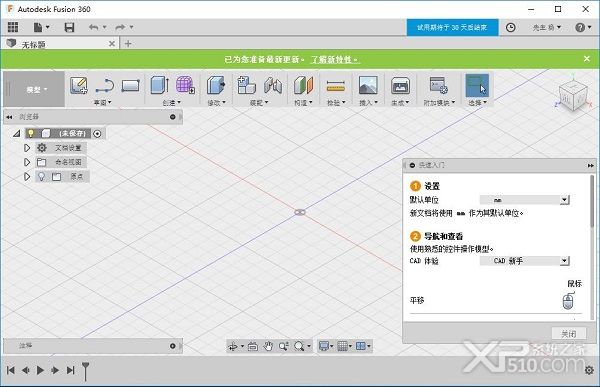Open the Modify toolbar menu

click(x=217, y=103)
